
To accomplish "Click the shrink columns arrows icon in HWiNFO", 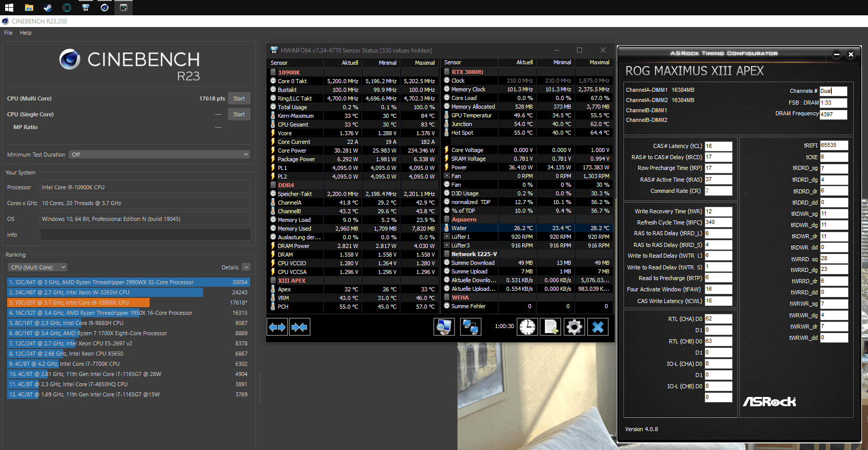I will 300,327.
